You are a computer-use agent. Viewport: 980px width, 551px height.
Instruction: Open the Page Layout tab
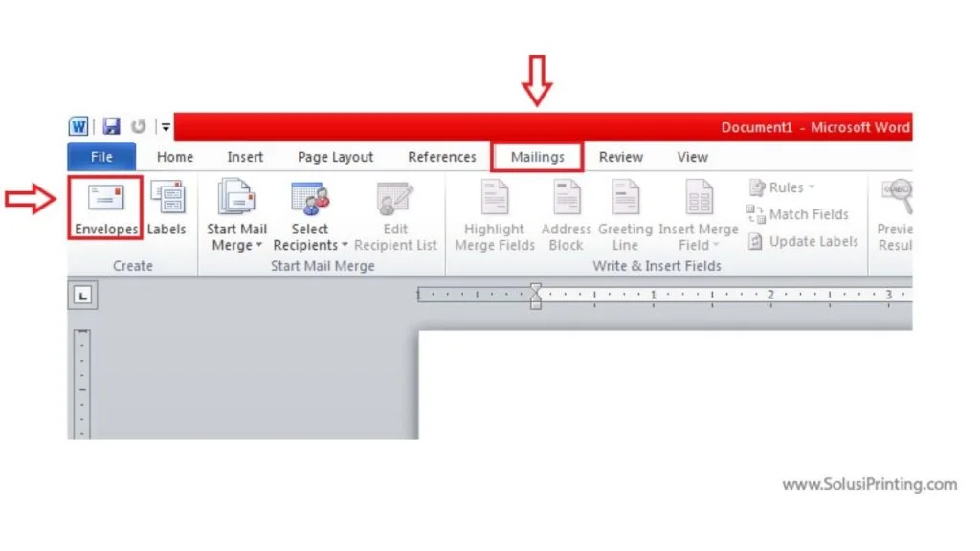pyautogui.click(x=336, y=157)
